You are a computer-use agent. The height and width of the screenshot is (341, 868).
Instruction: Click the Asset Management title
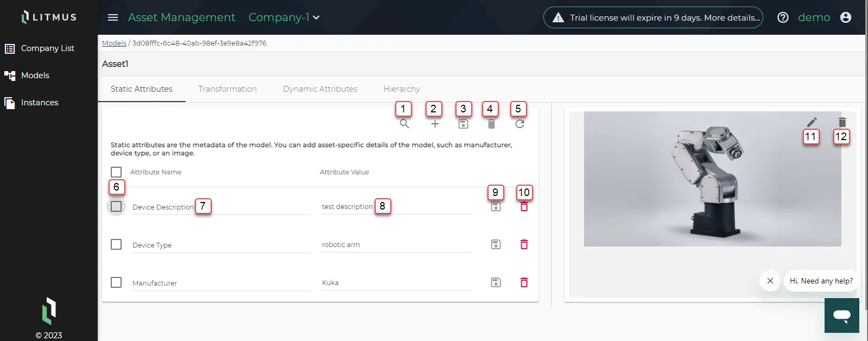point(182,17)
